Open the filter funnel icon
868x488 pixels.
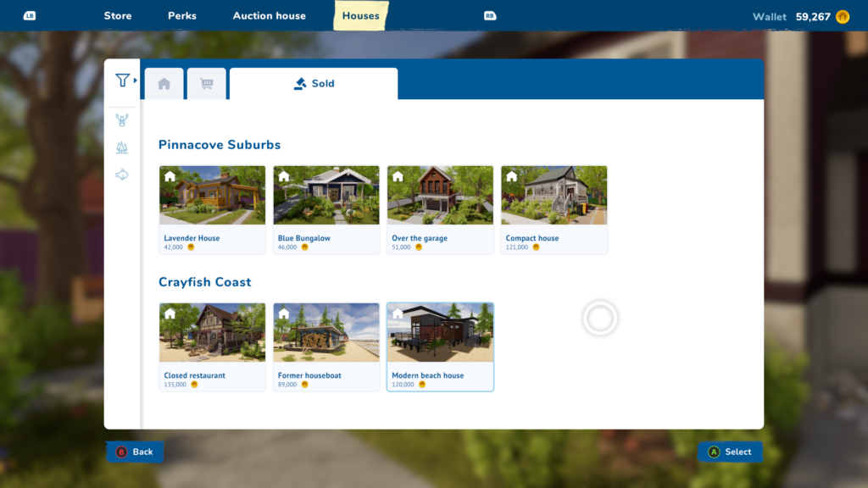coord(122,80)
